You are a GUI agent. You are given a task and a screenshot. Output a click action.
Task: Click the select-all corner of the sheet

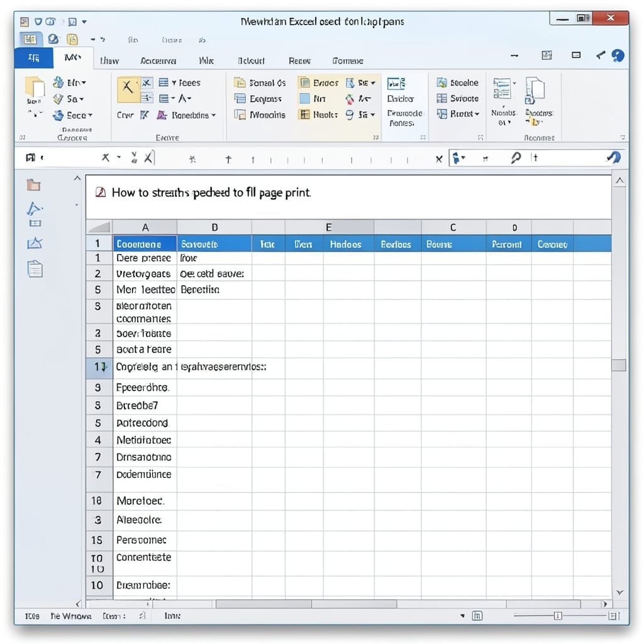[x=99, y=227]
